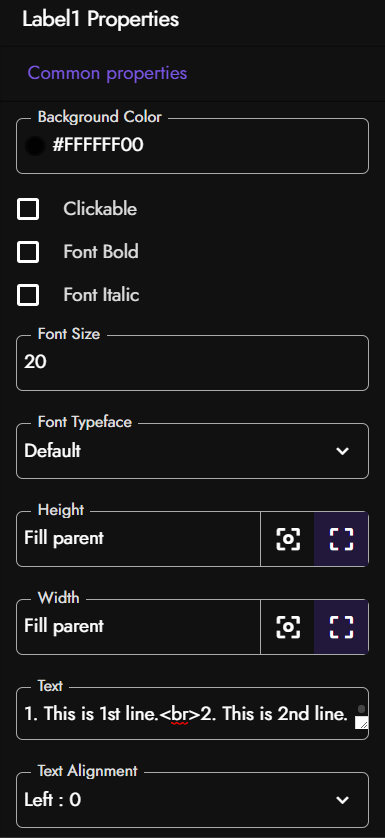The height and width of the screenshot is (838, 385).
Task: Focus the Width 'Fill parent' text field
Action: pyautogui.click(x=138, y=627)
